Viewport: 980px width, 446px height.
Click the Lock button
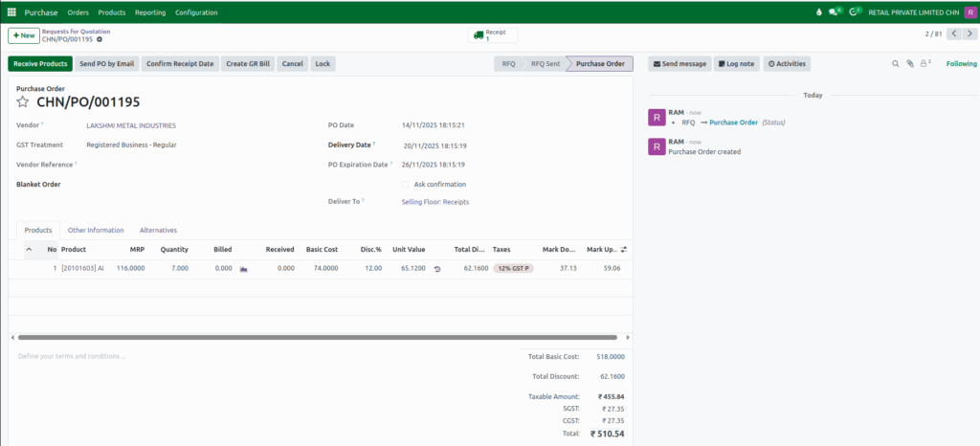click(323, 64)
